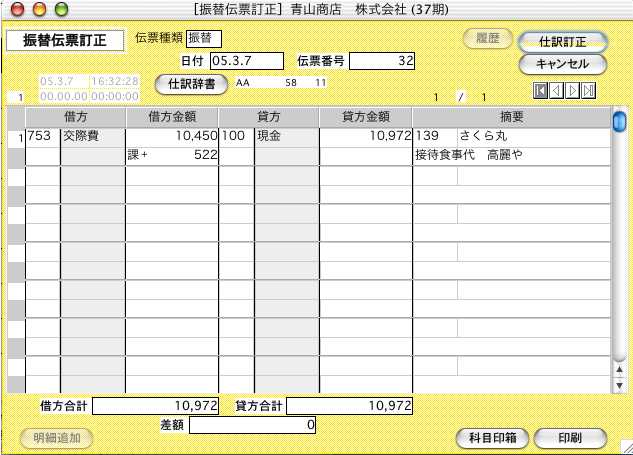
Task: Click debit amount cell 10,450
Action: (x=172, y=135)
